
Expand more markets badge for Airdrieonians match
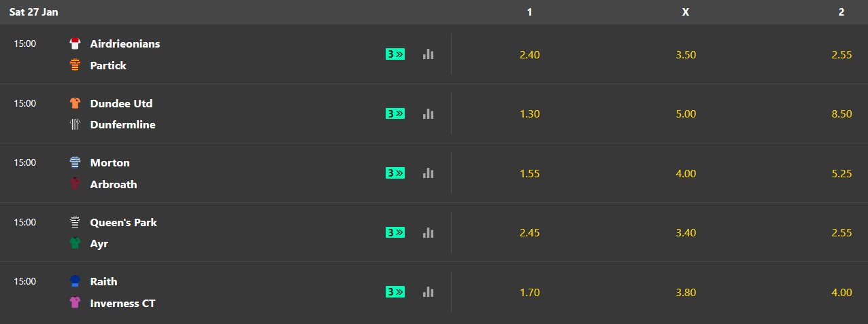[395, 54]
